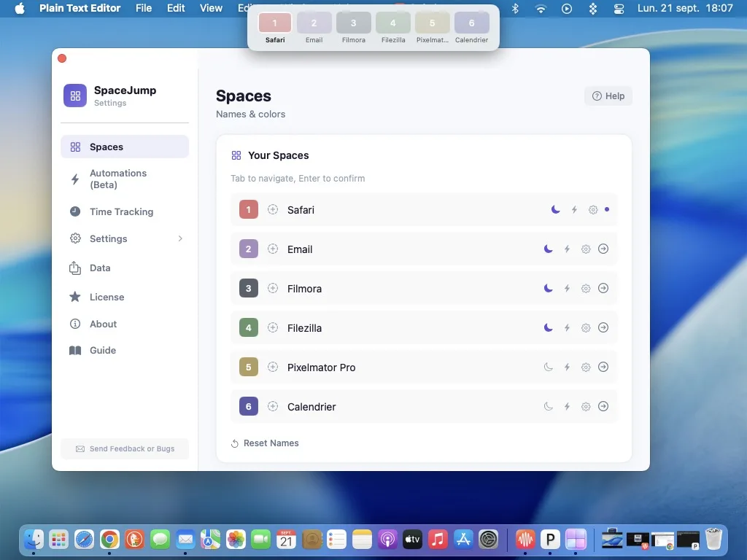Open Finder from the Dock
The height and width of the screenshot is (560, 747).
click(x=34, y=540)
